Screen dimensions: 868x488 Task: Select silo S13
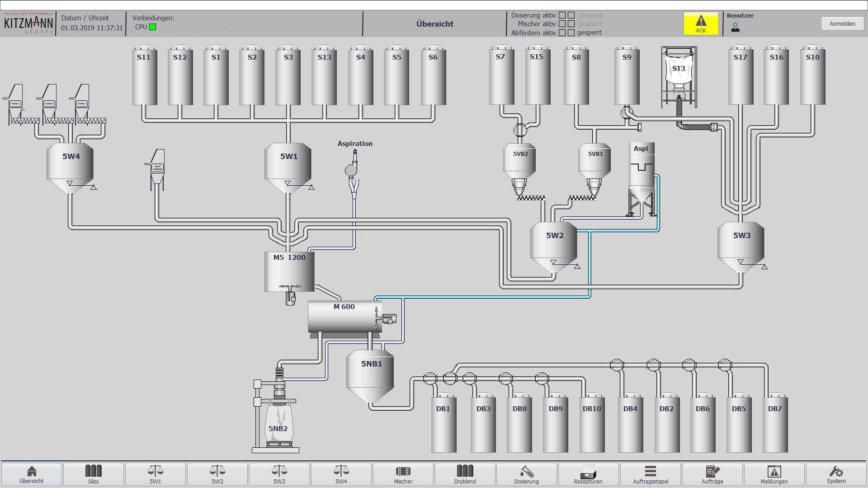click(325, 75)
